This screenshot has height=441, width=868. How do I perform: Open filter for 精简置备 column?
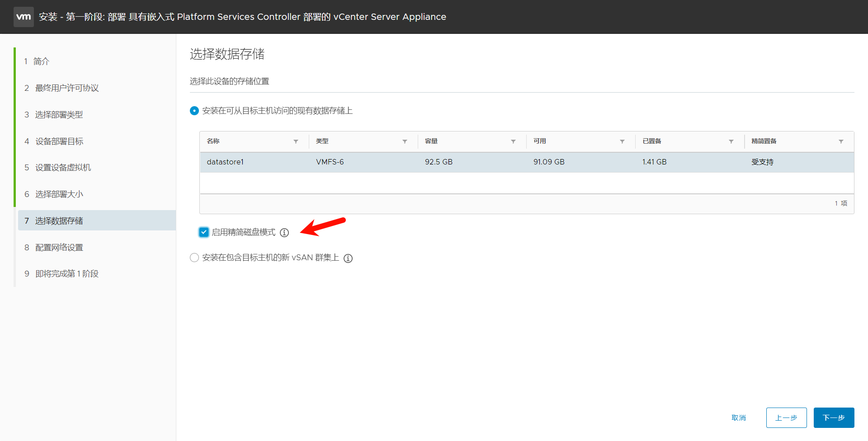(x=841, y=141)
